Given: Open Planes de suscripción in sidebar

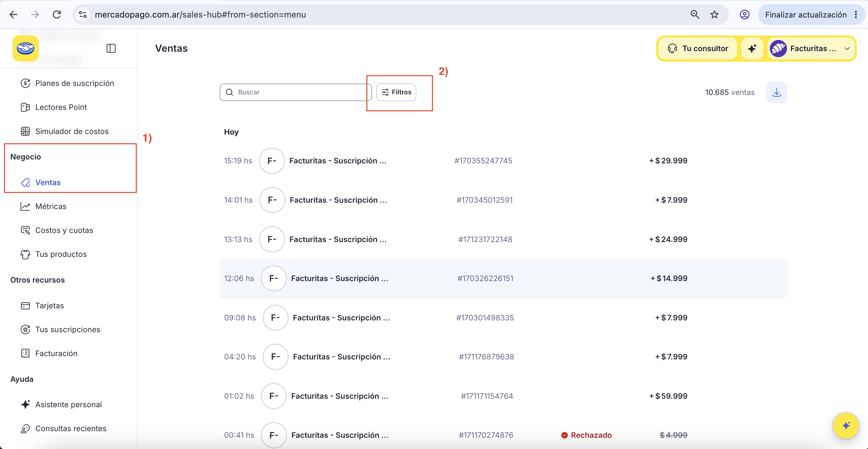Looking at the screenshot, I should coord(67,83).
